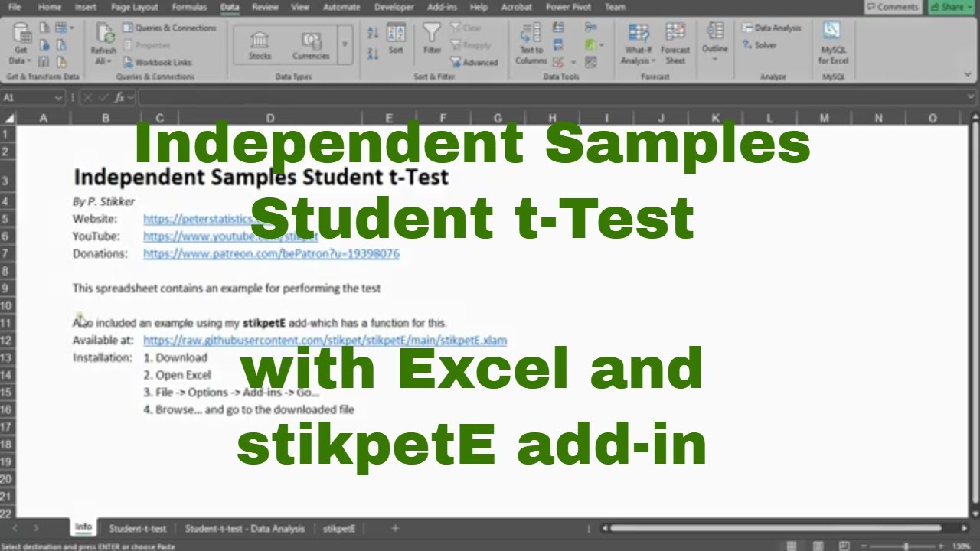Viewport: 980px width, 551px height.
Task: Switch to the Student-t-test sheet
Action: point(137,528)
